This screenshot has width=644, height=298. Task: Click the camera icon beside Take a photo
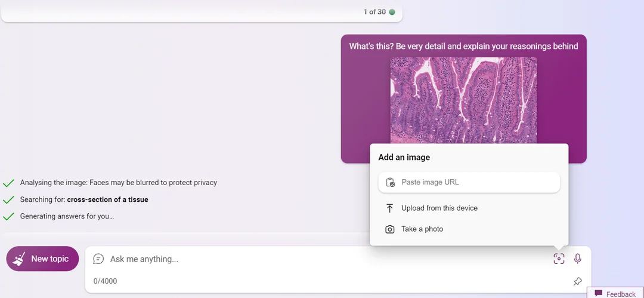point(390,229)
